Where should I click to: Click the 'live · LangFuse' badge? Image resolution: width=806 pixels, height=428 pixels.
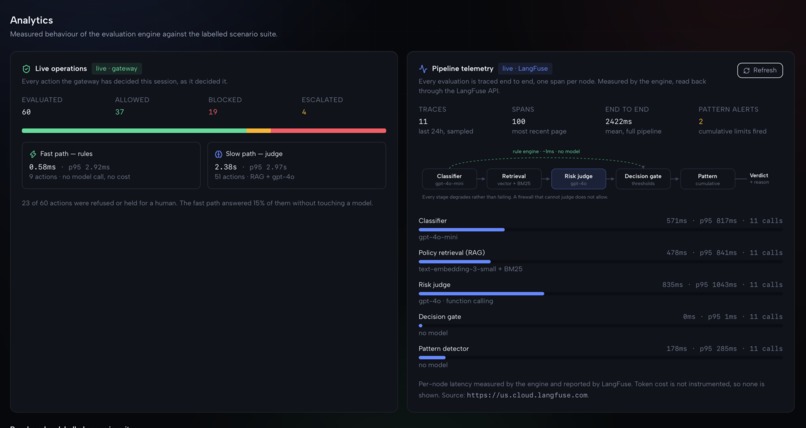pyautogui.click(x=525, y=69)
